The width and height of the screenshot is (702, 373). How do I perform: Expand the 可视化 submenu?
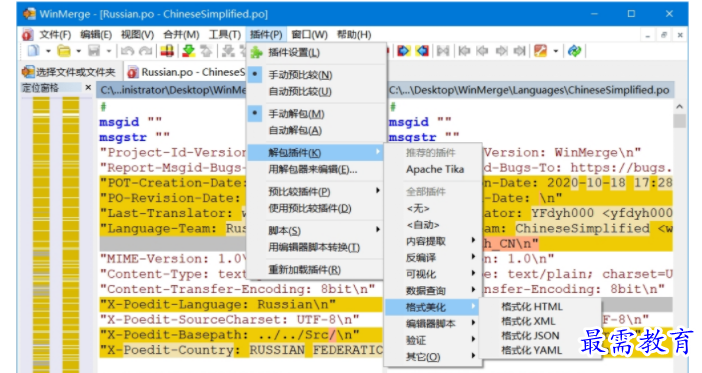pyautogui.click(x=433, y=274)
